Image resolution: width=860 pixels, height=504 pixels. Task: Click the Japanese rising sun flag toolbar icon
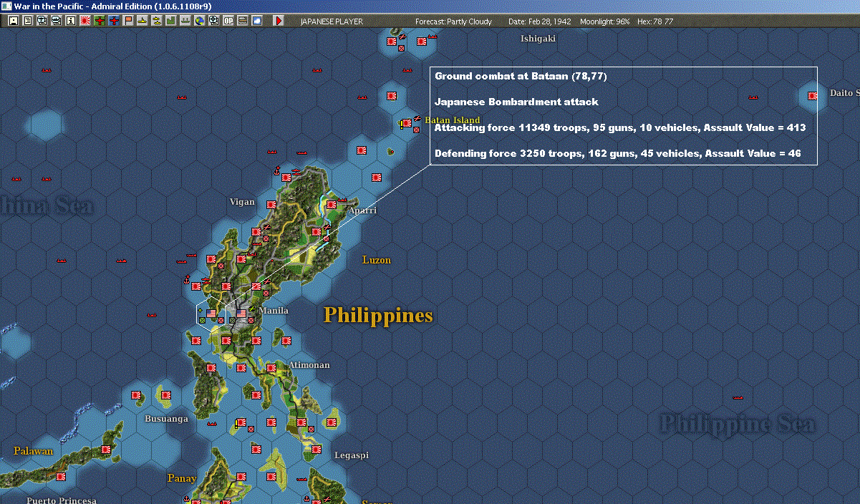85,21
